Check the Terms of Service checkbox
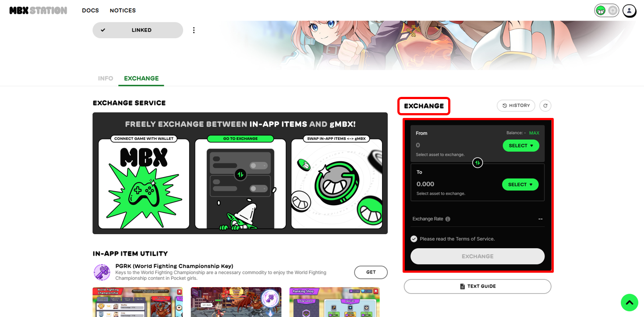This screenshot has height=317, width=644. 414,239
